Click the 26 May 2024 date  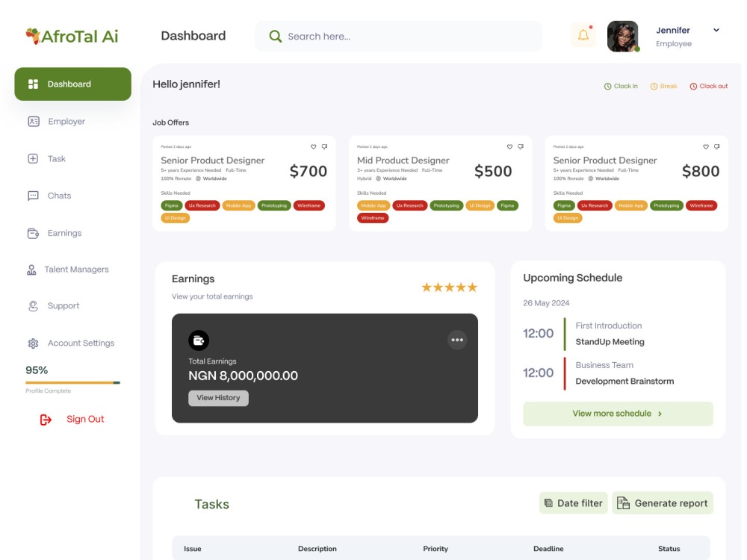546,303
